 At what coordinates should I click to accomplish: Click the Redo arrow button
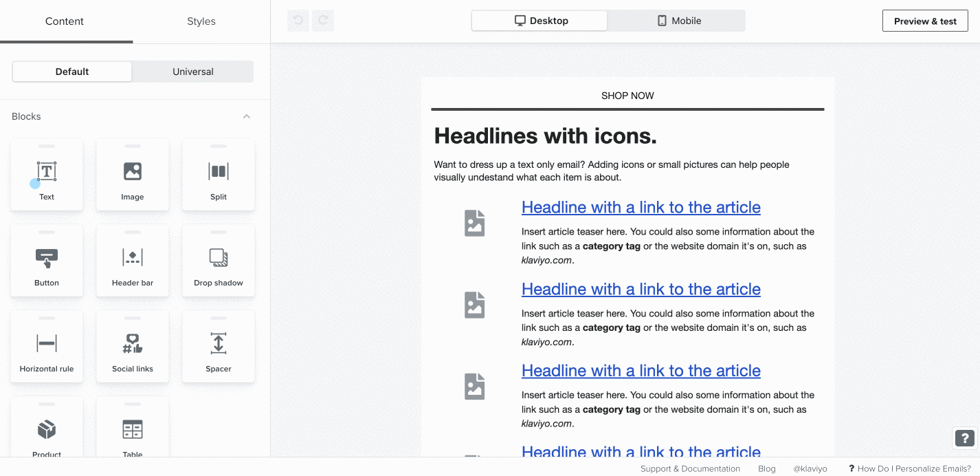point(323,21)
